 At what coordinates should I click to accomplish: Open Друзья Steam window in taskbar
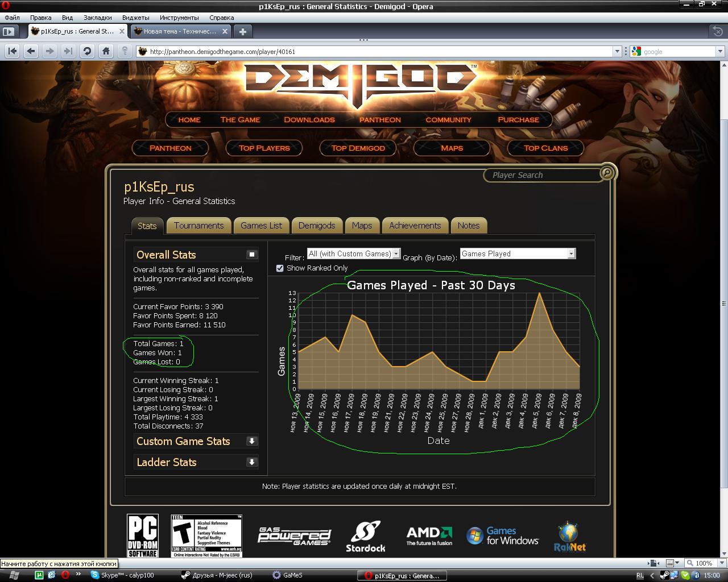tap(221, 575)
